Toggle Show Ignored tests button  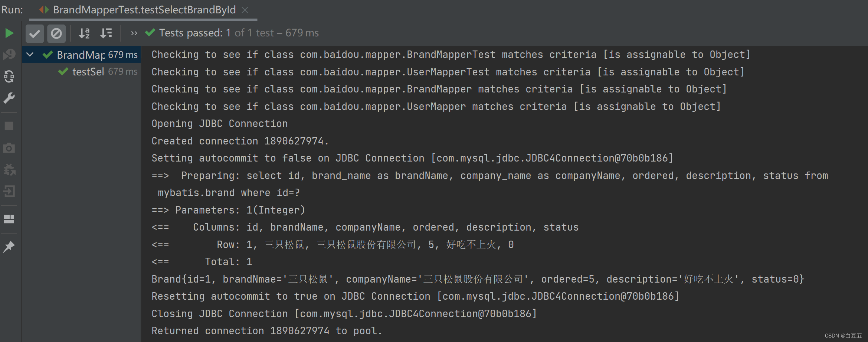[56, 34]
